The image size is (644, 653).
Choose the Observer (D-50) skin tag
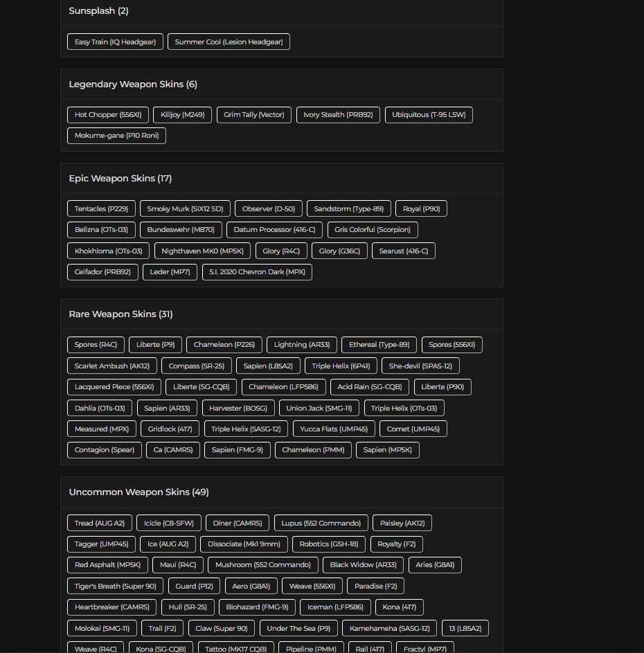click(x=269, y=208)
